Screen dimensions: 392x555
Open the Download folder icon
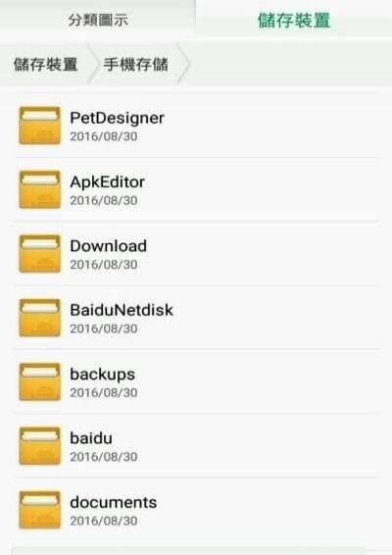coord(39,253)
